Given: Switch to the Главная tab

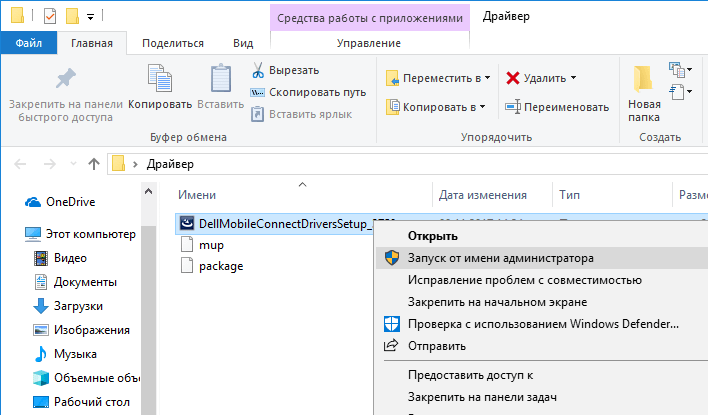Looking at the screenshot, I should click(x=92, y=43).
